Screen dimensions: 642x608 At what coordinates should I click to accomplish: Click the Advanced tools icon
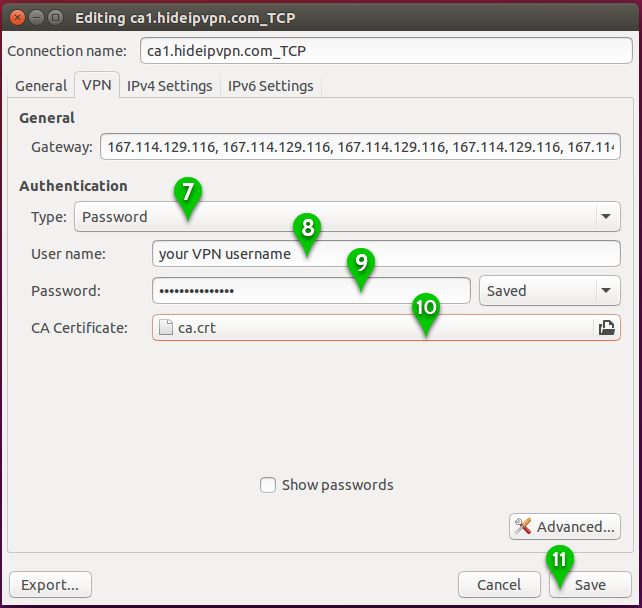[x=523, y=526]
